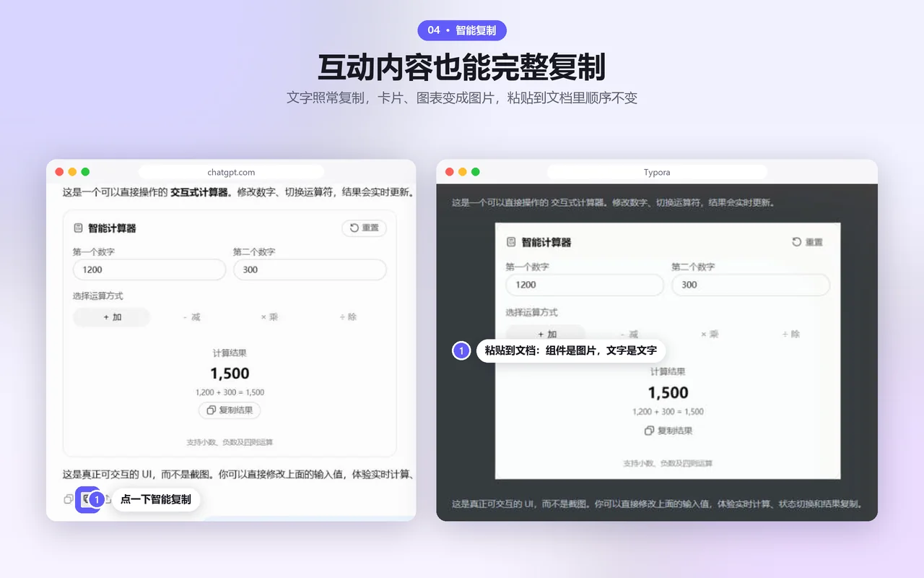Image resolution: width=924 pixels, height=578 pixels.
Task: Minimize the Typora window with the yellow button
Action: tap(462, 172)
